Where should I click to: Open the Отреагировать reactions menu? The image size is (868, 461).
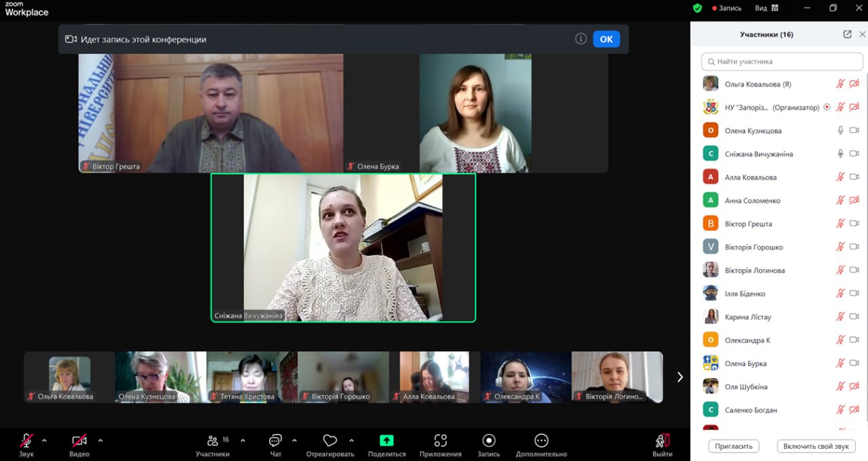pos(330,441)
